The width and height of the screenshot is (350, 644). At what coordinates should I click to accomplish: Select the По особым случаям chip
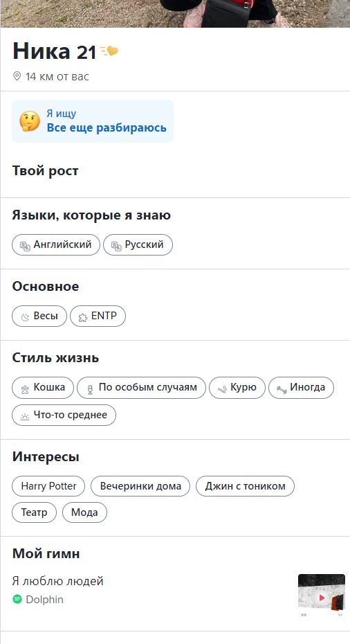tap(141, 388)
